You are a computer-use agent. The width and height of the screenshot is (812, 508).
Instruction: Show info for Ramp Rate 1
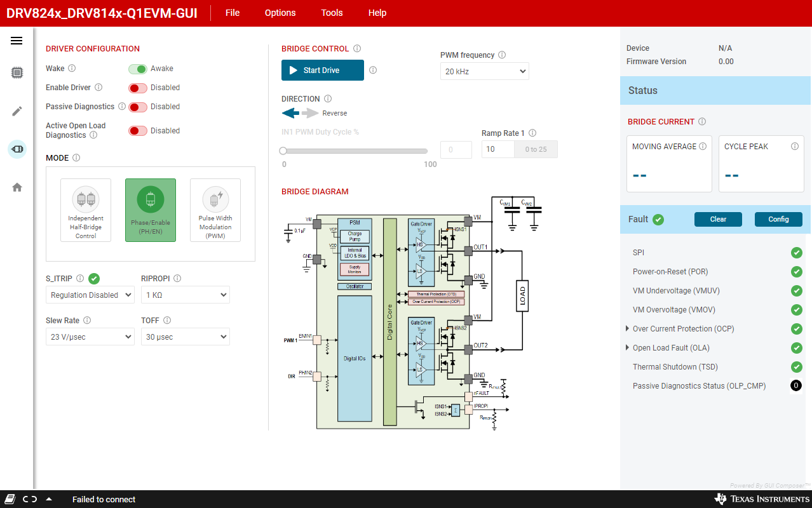coord(532,133)
